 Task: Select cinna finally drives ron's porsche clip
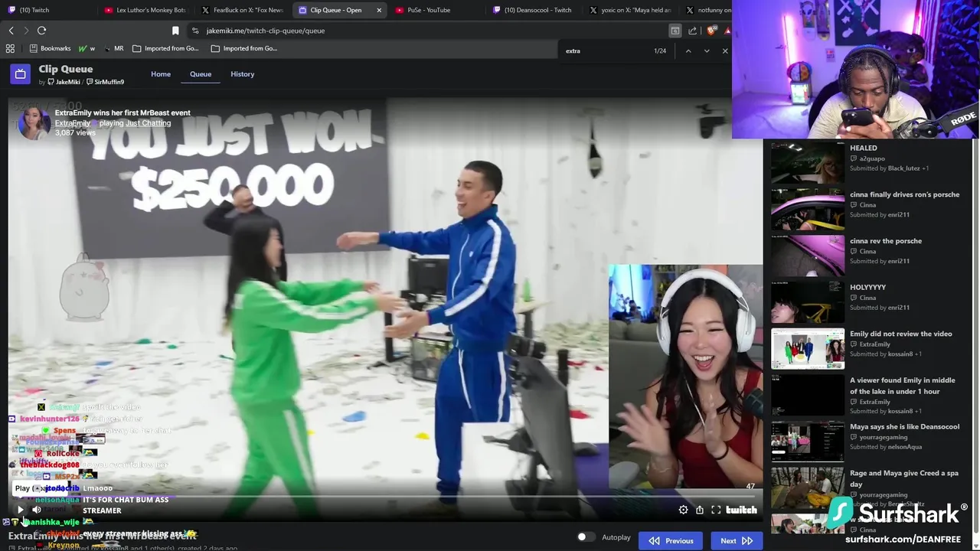tap(904, 194)
